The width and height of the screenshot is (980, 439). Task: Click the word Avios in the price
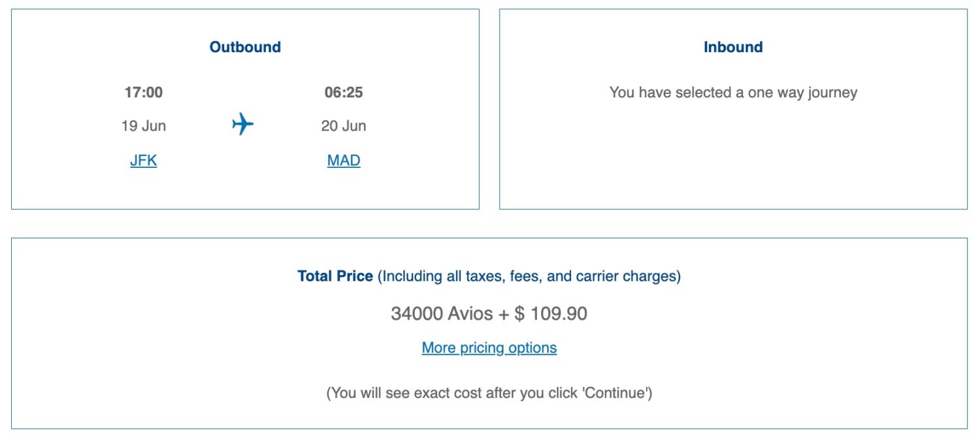coord(470,314)
